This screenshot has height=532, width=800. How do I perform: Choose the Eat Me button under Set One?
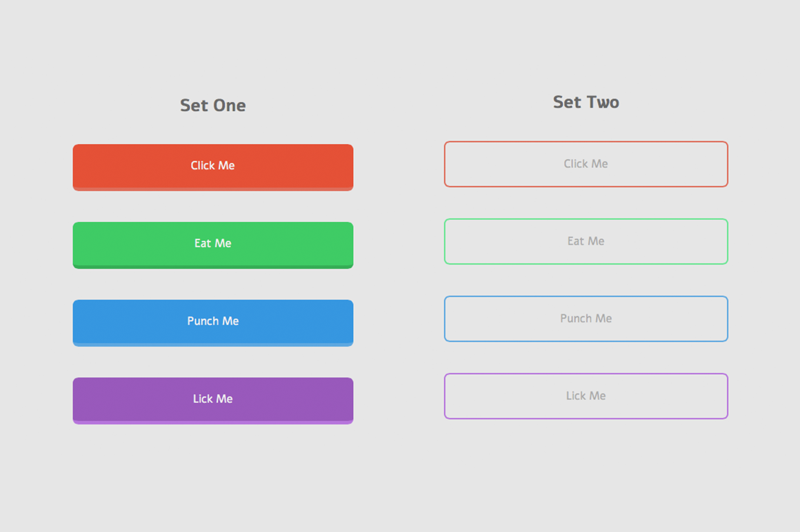tap(212, 244)
